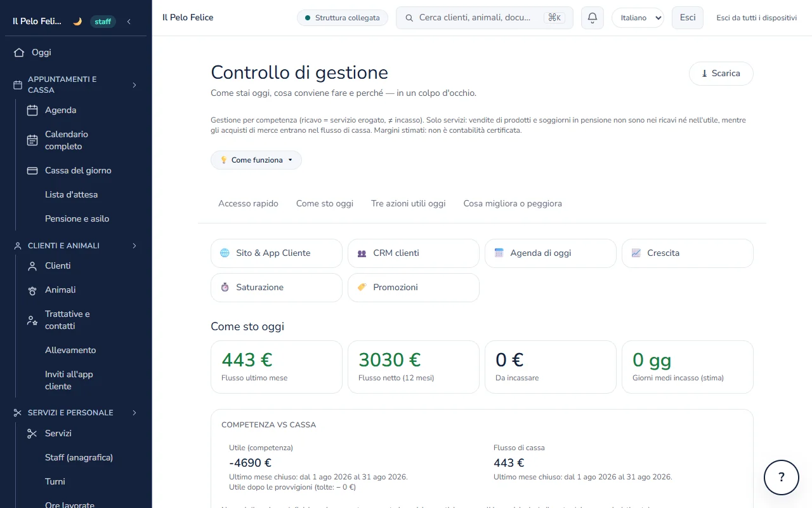Click the 3030 € Flusso netto card
Viewport: 812px width, 508px height.
[x=414, y=367]
